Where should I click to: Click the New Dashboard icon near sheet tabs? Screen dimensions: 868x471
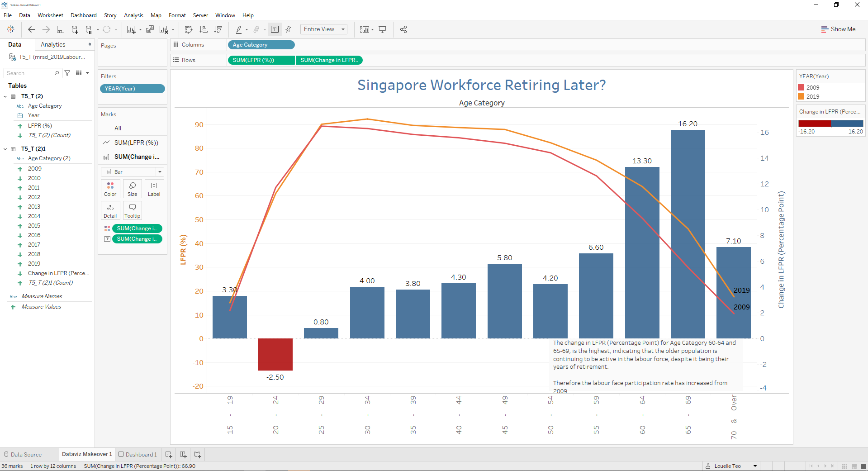[183, 454]
